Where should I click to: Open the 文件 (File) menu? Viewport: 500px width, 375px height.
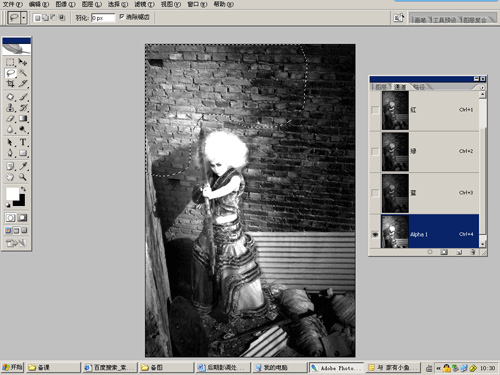click(13, 4)
